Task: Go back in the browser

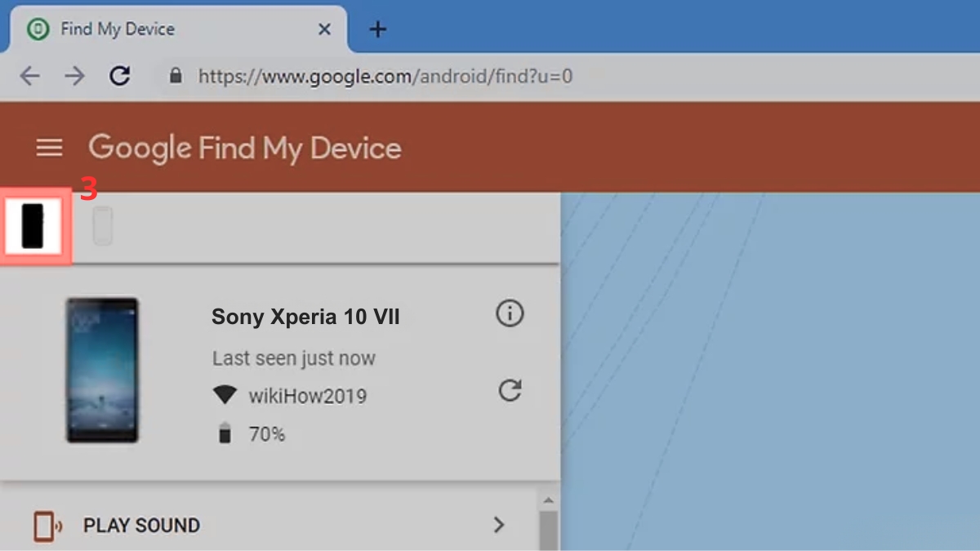Action: pyautogui.click(x=30, y=77)
